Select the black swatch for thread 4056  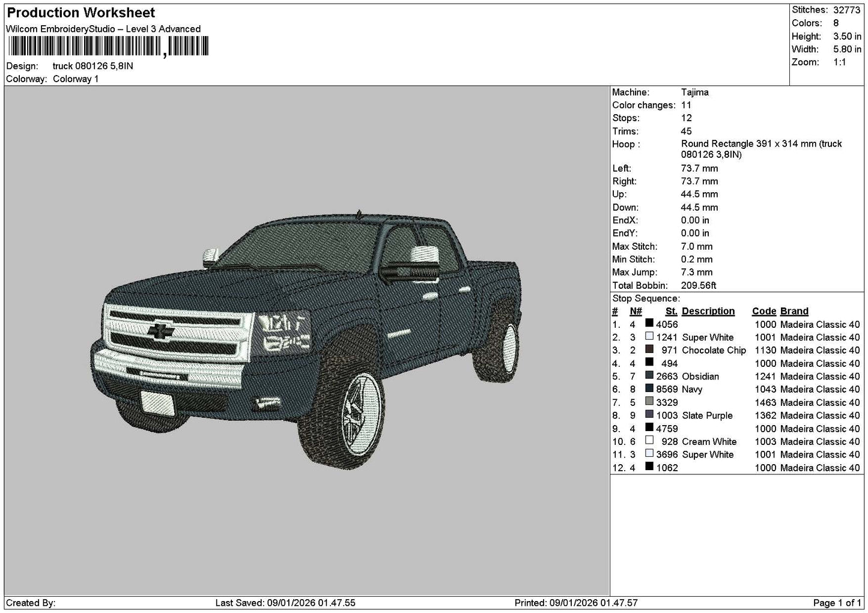click(x=649, y=324)
